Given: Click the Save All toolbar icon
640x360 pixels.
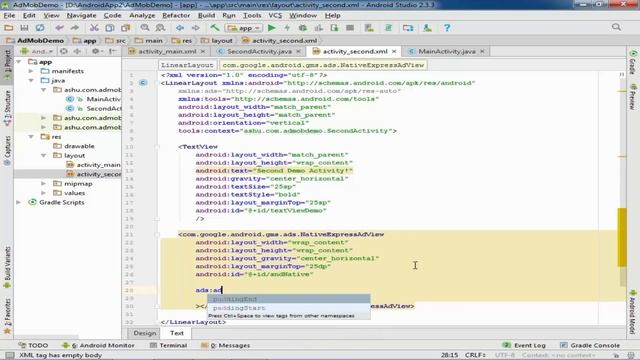Looking at the screenshot, I should point(24,28).
